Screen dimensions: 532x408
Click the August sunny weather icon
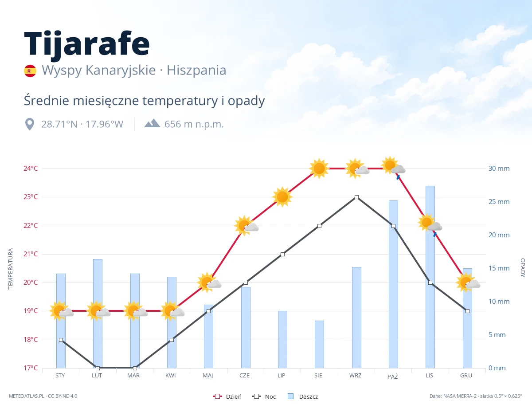319,169
